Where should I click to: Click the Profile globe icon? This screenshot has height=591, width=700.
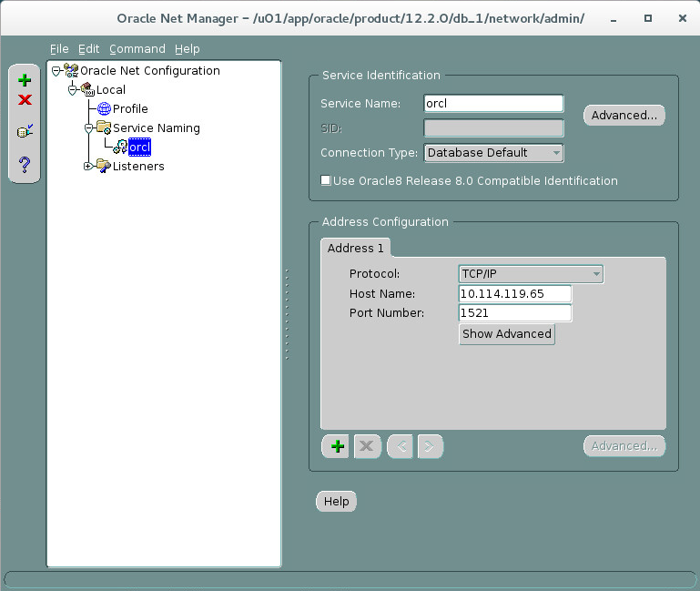(x=104, y=108)
